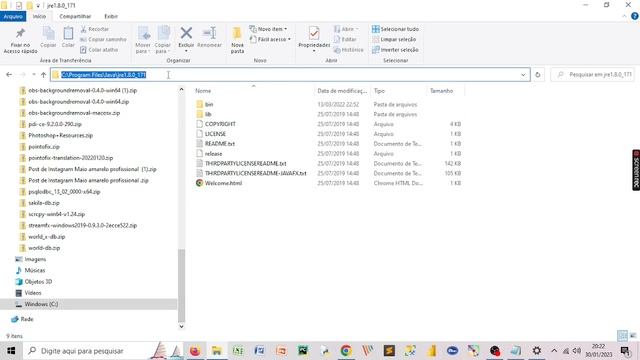Click the Editar ribbon option
The height and width of the screenshot is (360, 640).
click(x=345, y=40)
